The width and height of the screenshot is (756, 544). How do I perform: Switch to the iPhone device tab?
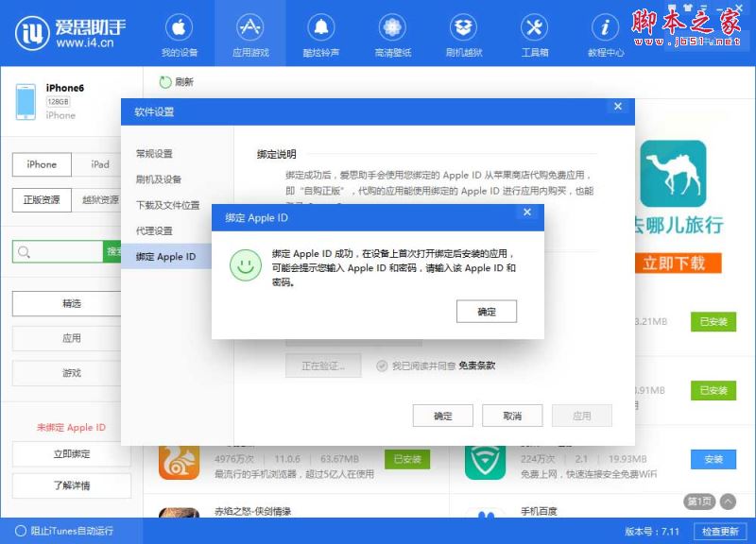(x=42, y=164)
